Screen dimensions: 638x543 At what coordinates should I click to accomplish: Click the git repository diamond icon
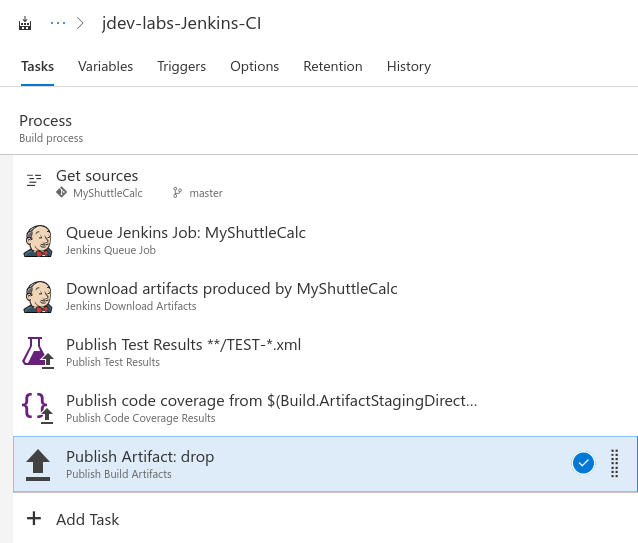click(61, 192)
